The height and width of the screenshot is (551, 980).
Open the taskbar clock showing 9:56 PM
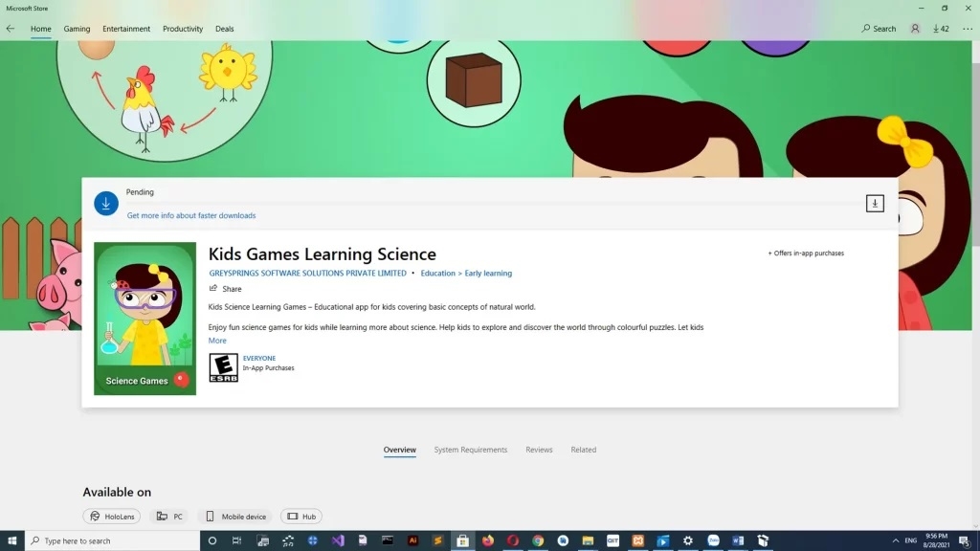936,540
